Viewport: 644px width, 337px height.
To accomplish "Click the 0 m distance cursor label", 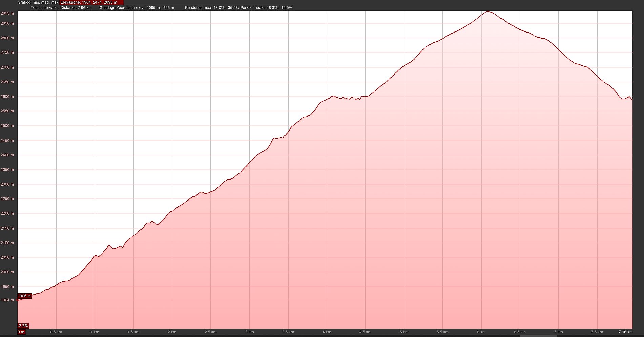I will point(21,332).
